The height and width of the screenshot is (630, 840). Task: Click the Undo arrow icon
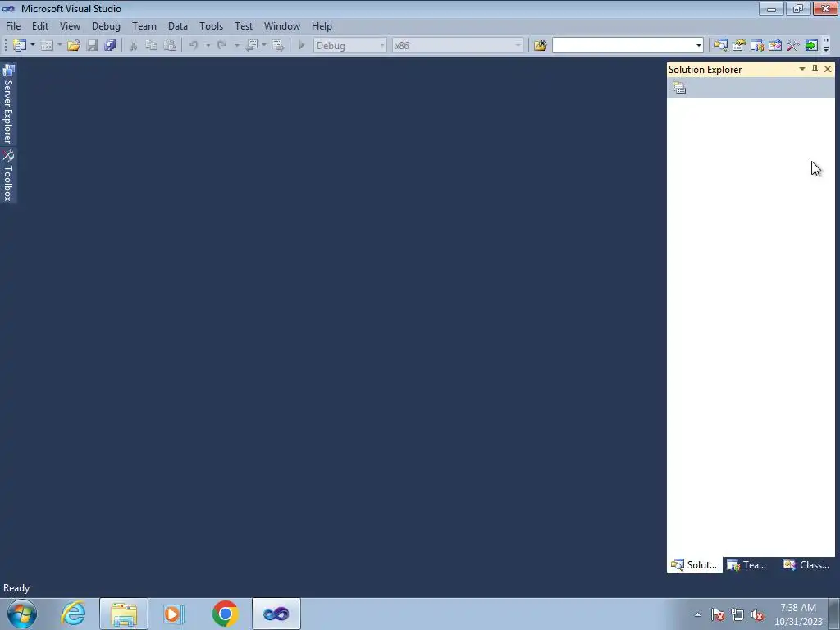194,46
